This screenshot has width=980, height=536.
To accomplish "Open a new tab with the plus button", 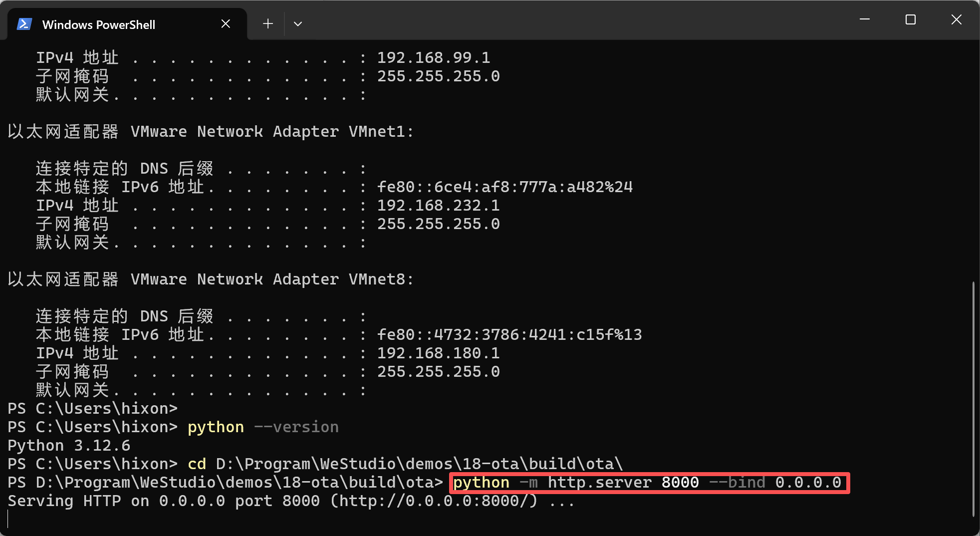I will point(268,23).
